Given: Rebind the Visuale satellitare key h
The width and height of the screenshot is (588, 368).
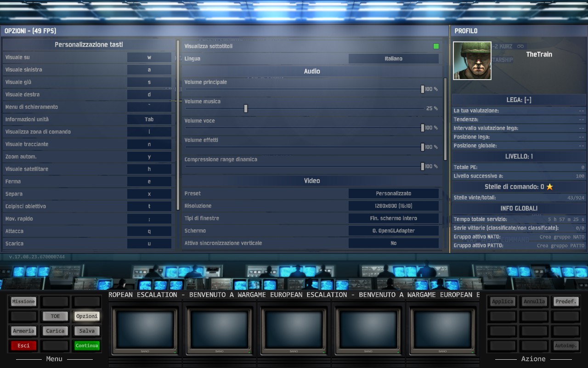Looking at the screenshot, I should (149, 169).
